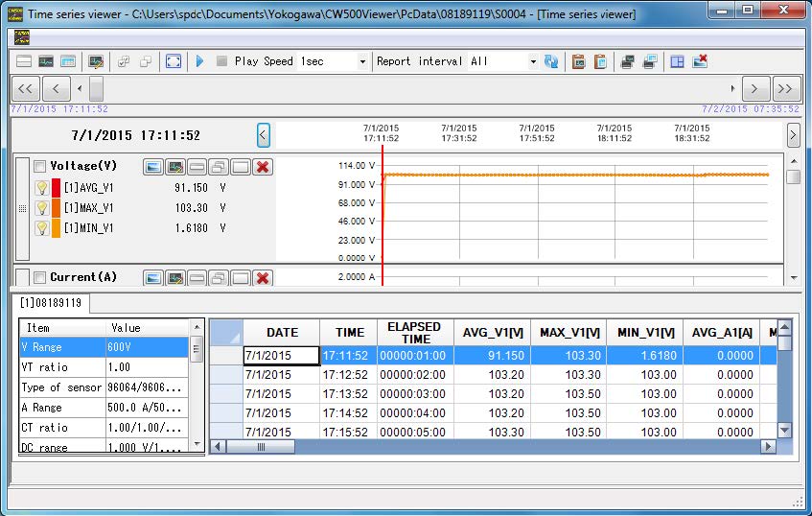The width and height of the screenshot is (812, 516).
Task: Click the print with preview icon
Action: (x=650, y=61)
